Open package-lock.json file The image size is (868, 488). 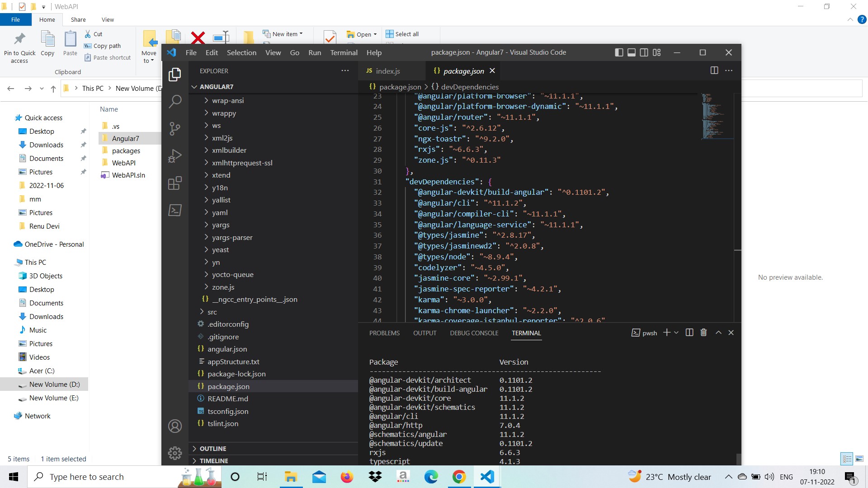coord(236,374)
